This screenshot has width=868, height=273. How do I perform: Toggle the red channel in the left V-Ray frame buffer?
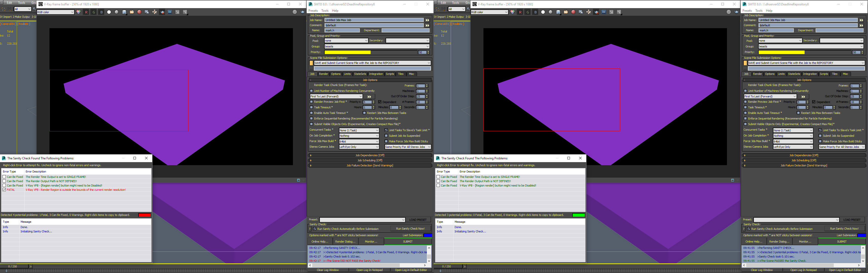pos(86,12)
